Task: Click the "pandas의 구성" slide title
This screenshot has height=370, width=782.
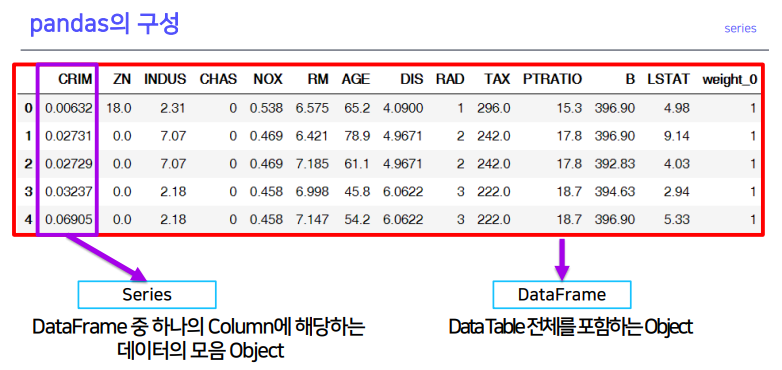Action: (104, 25)
